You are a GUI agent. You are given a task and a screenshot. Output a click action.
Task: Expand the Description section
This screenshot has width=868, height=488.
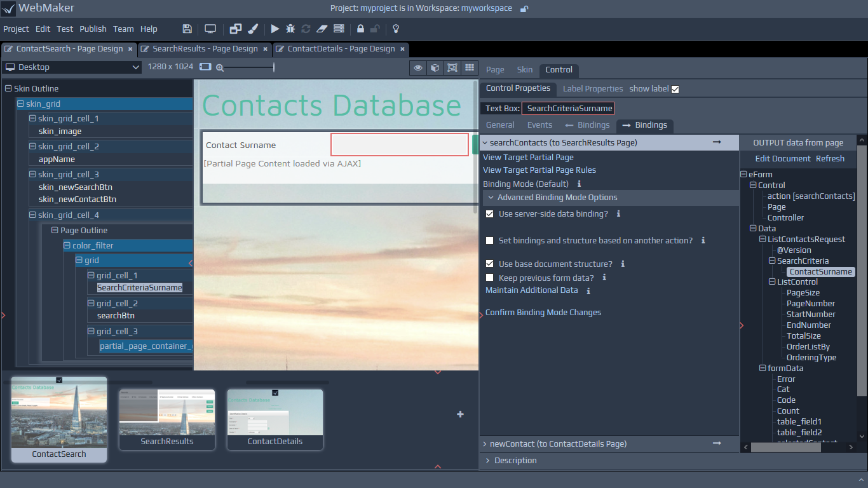point(515,461)
